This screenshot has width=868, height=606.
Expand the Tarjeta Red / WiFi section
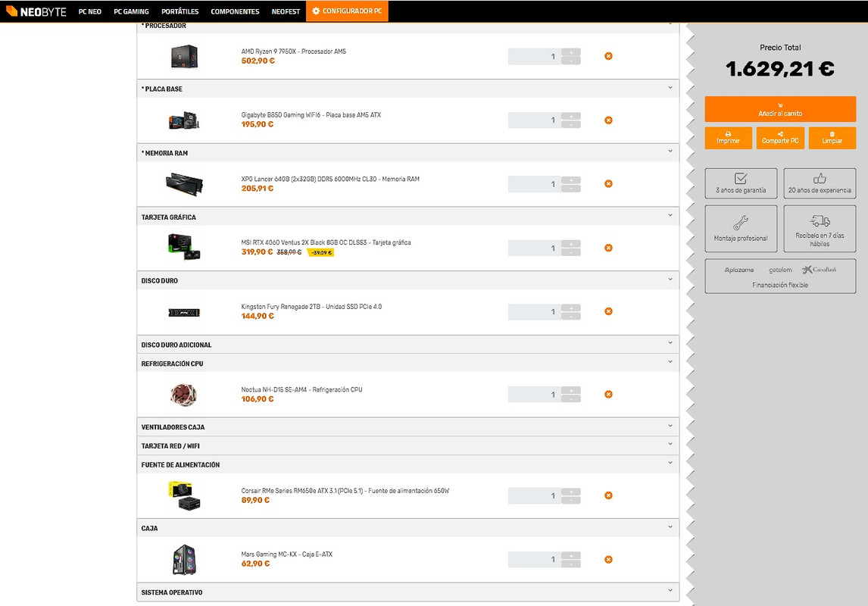click(x=670, y=445)
